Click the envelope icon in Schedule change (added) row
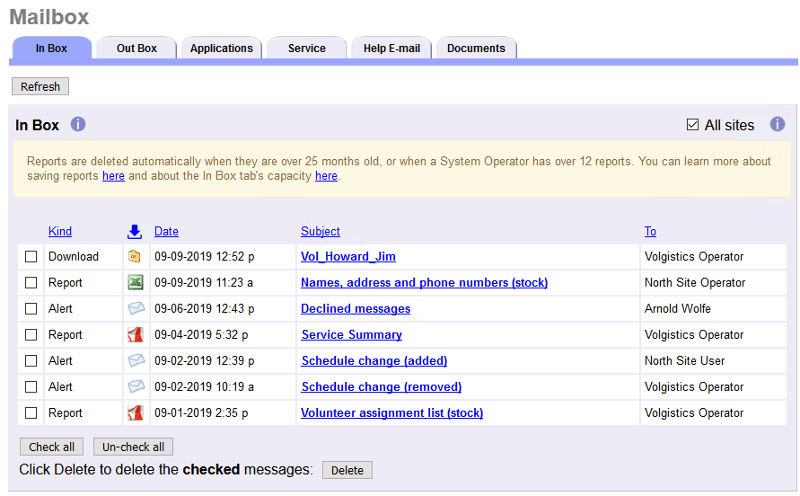 point(136,360)
